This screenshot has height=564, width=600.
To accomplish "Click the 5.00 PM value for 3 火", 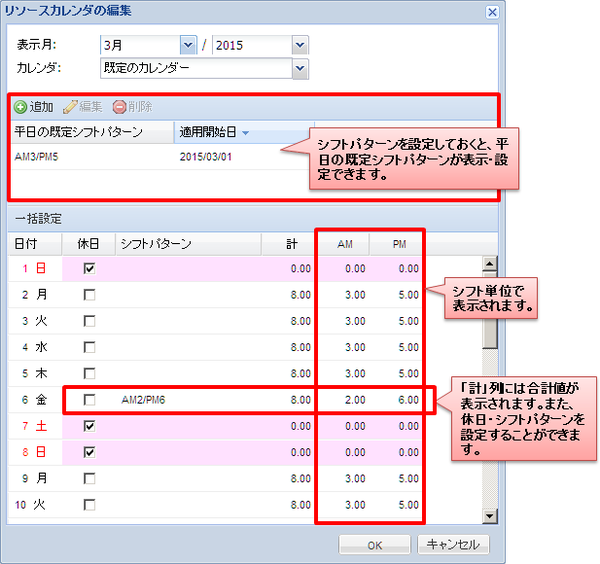I will pyautogui.click(x=408, y=321).
